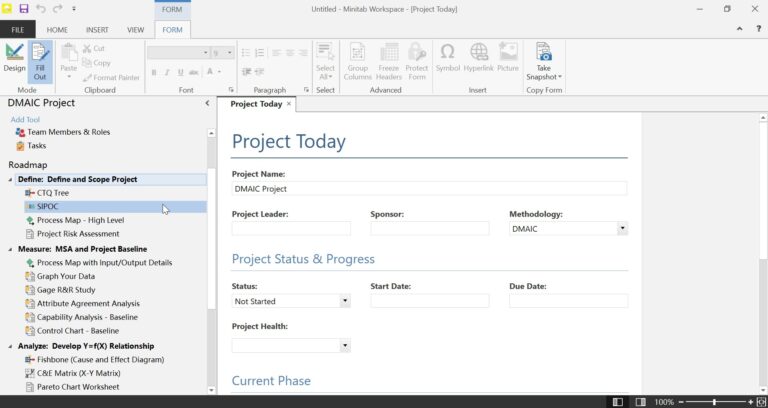The image size is (768, 408).
Task: Open the Methodology dropdown
Action: (x=622, y=228)
